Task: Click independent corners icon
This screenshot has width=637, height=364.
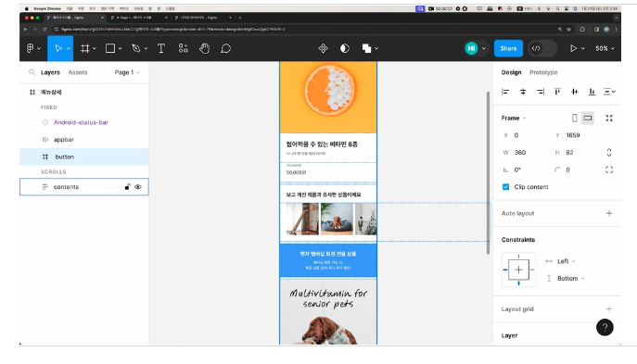Action: pos(609,169)
